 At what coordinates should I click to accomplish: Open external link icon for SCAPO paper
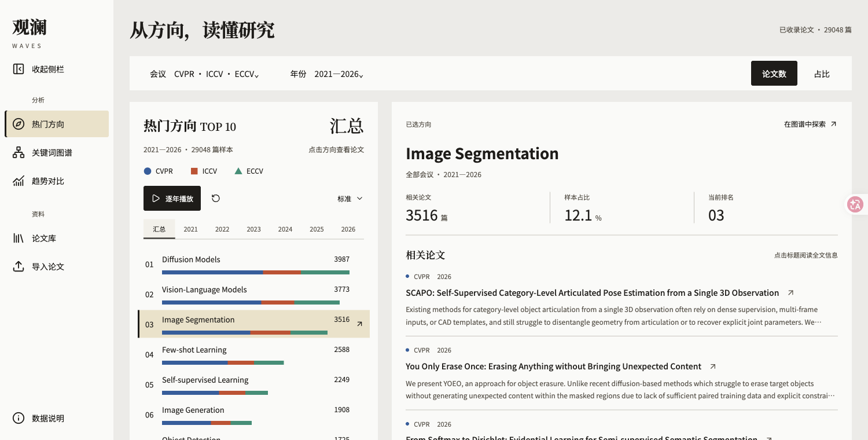(x=791, y=293)
